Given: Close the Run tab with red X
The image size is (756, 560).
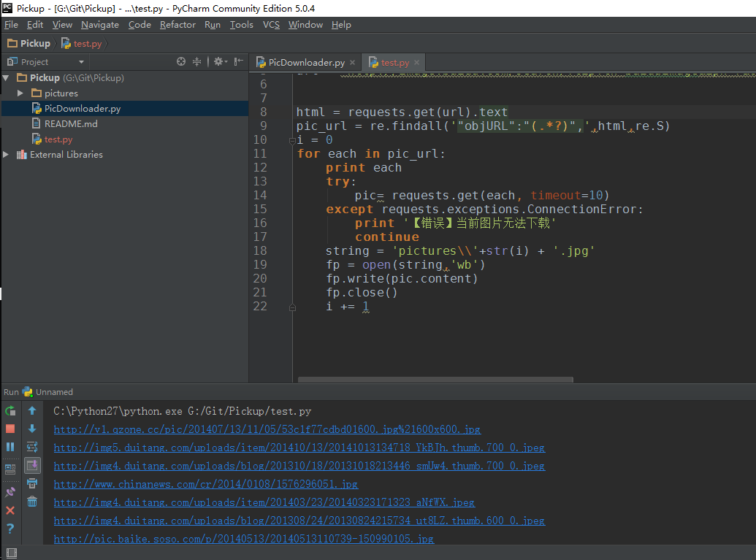Looking at the screenshot, I should tap(10, 510).
